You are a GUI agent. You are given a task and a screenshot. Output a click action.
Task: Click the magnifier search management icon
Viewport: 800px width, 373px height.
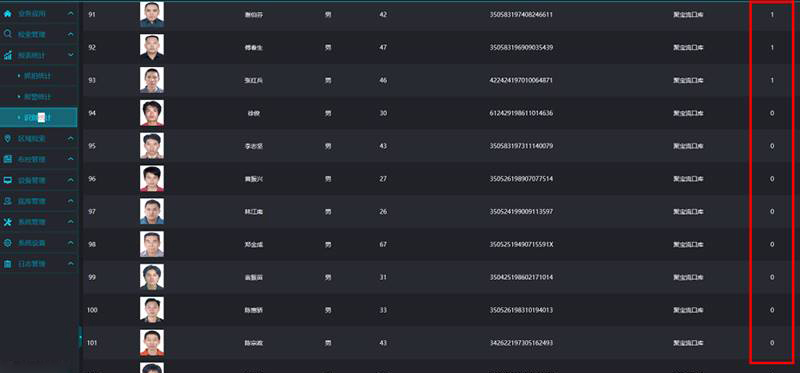click(x=8, y=34)
